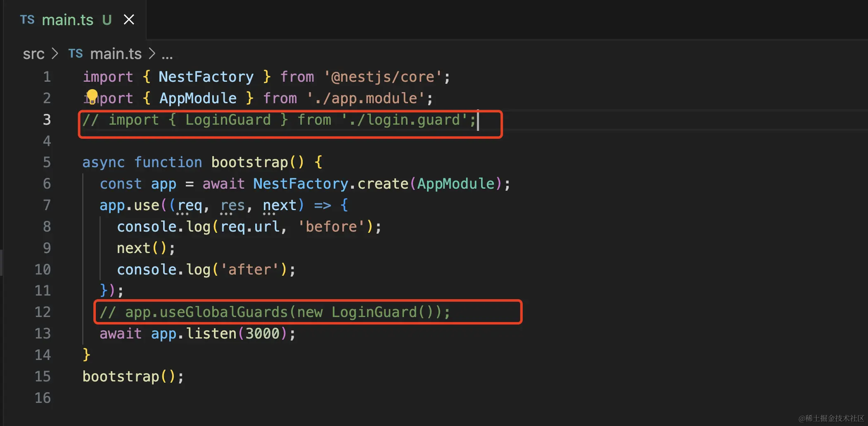This screenshot has height=426, width=868.
Task: Close the main.ts tab
Action: tap(129, 19)
